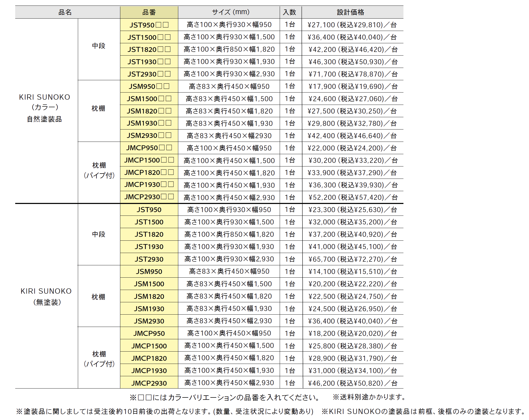Screen dimensions: 529x420
Task: Select product code JST950□□ cell
Action: pos(149,25)
